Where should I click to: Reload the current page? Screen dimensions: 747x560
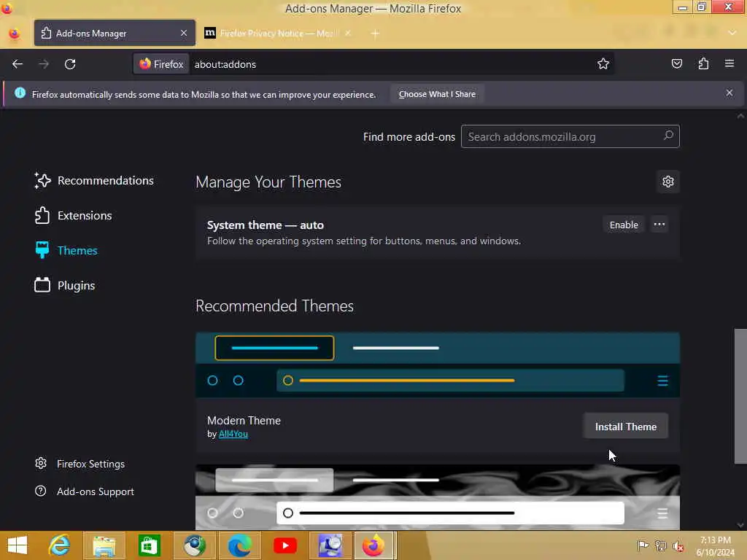pyautogui.click(x=70, y=64)
